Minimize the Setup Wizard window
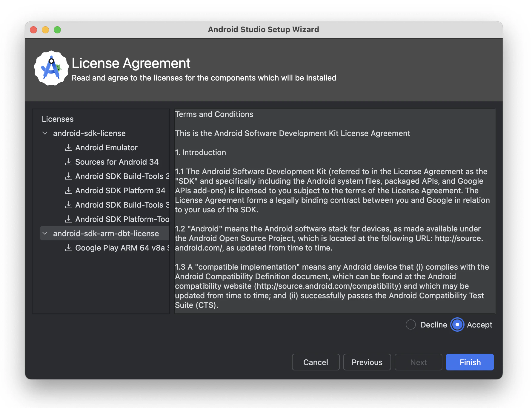The width and height of the screenshot is (532, 408). [x=45, y=30]
